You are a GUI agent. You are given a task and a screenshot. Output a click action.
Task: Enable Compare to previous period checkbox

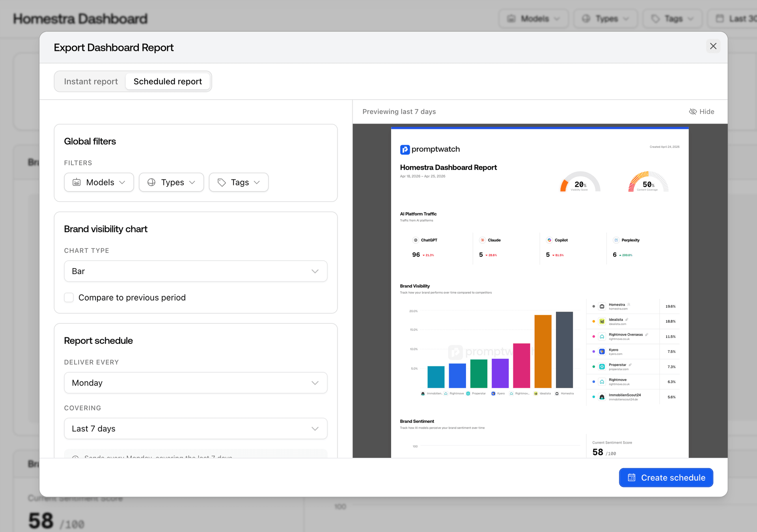click(69, 297)
